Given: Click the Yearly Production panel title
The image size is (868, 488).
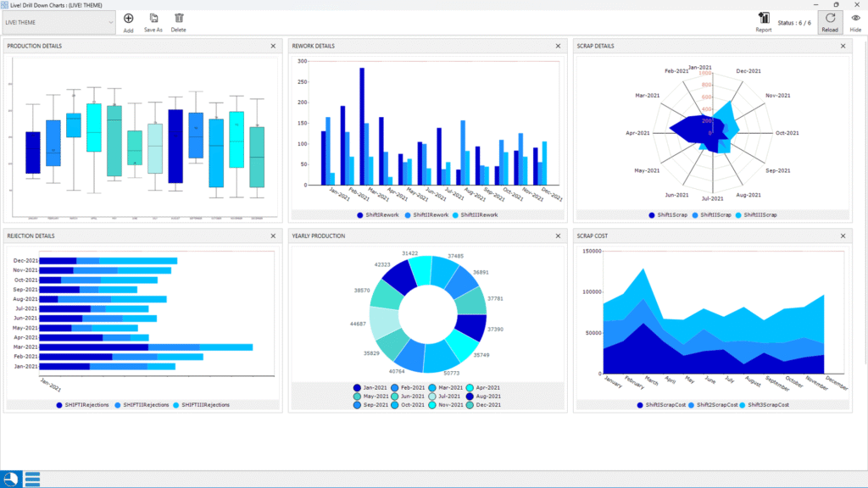Looking at the screenshot, I should 317,236.
